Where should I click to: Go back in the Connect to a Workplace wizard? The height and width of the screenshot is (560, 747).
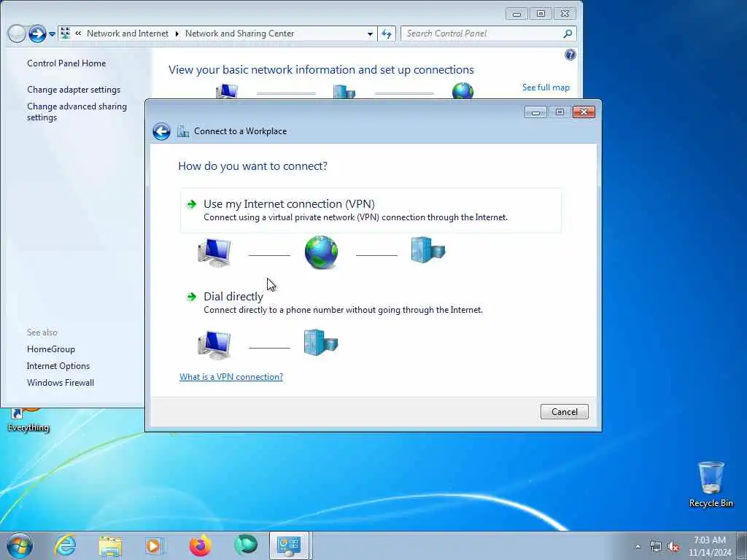[161, 131]
